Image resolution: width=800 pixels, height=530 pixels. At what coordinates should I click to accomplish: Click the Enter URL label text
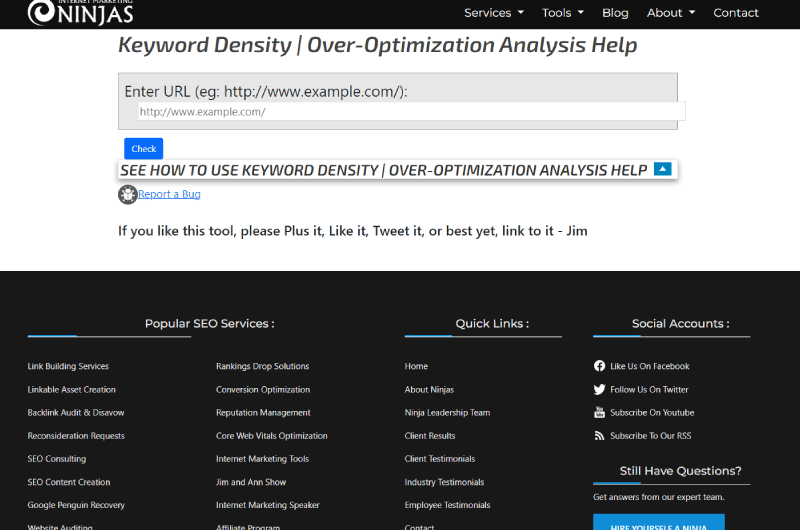pyautogui.click(x=266, y=91)
